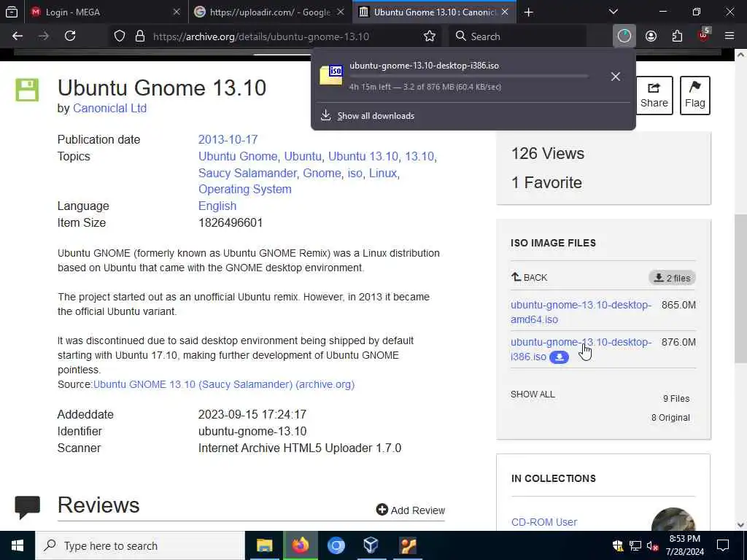This screenshot has height=560, width=747.
Task: Click the download progress bar in the panel
Action: 469,76
